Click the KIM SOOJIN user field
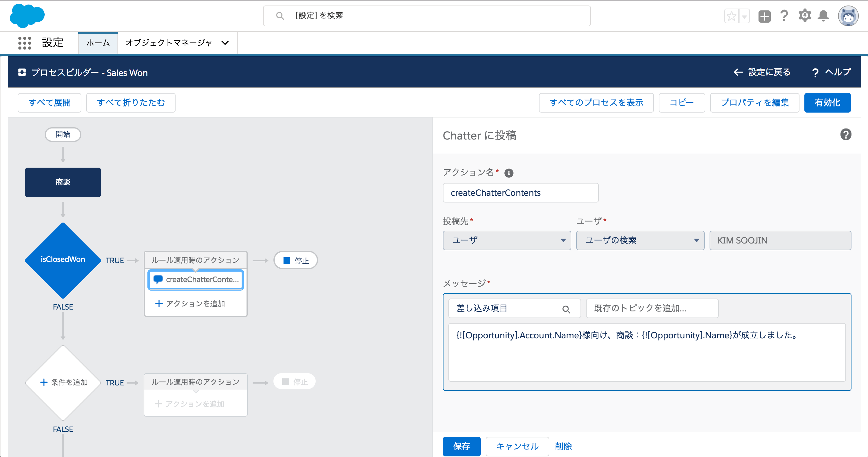 tap(780, 240)
